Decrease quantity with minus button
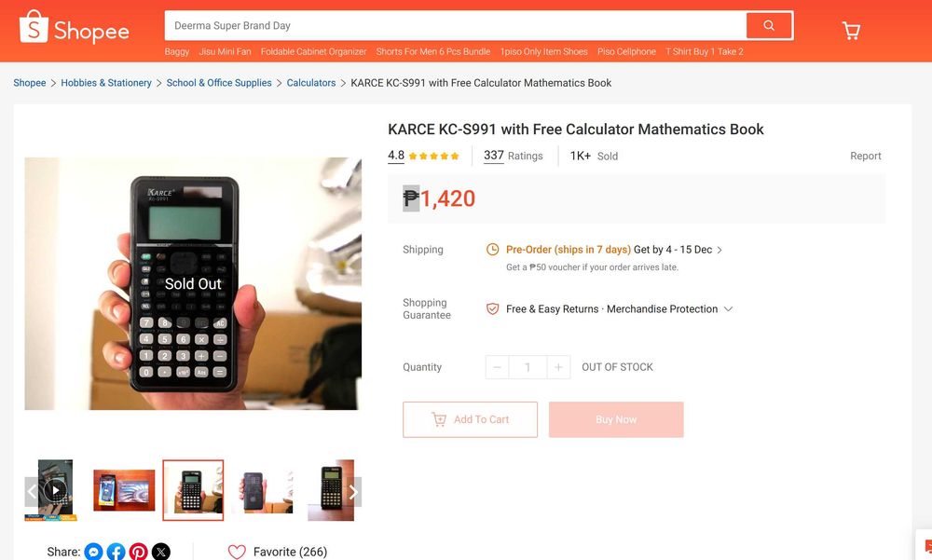932x560 pixels. [x=497, y=367]
